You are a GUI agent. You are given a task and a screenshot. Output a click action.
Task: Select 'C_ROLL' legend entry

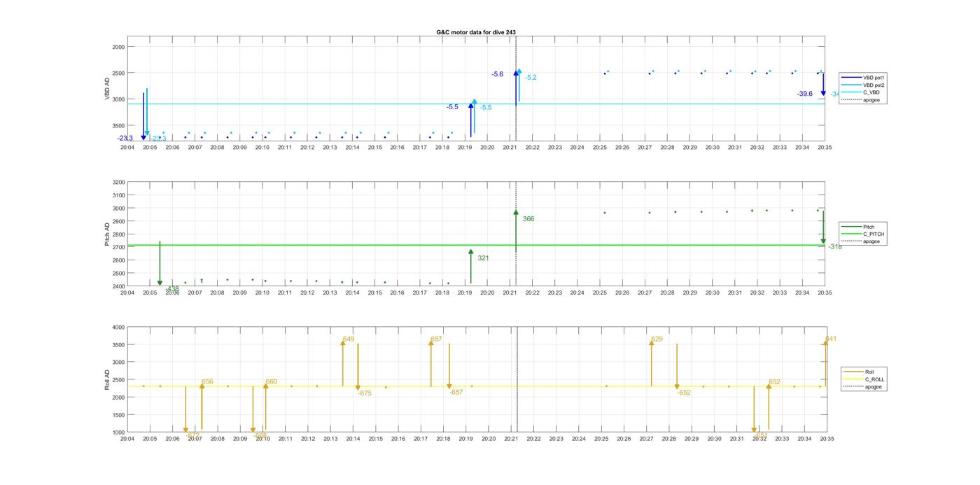click(x=864, y=379)
